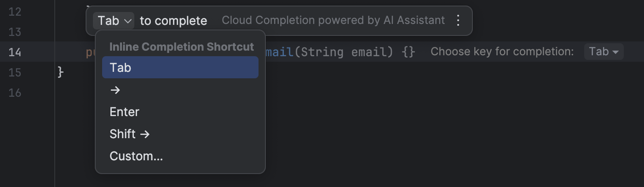Open the Custom... shortcut option
This screenshot has width=644, height=187.
pyautogui.click(x=180, y=156)
